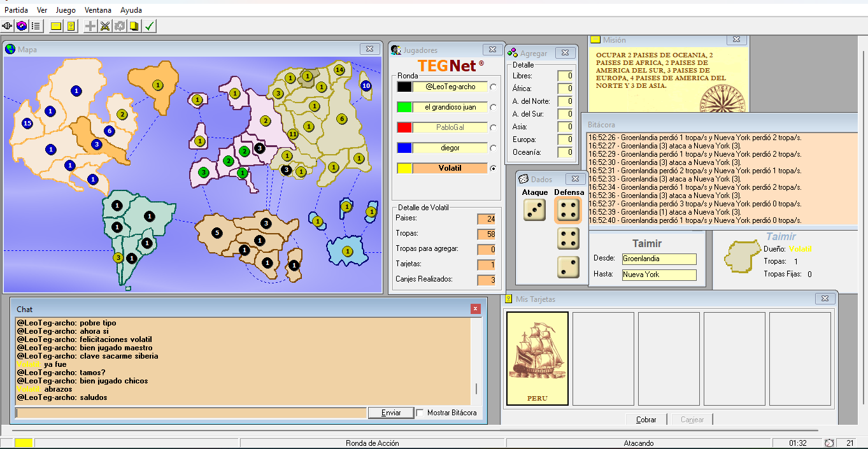This screenshot has height=449, width=868.
Task: Click the yellow card stack toolbar icon
Action: tap(134, 26)
